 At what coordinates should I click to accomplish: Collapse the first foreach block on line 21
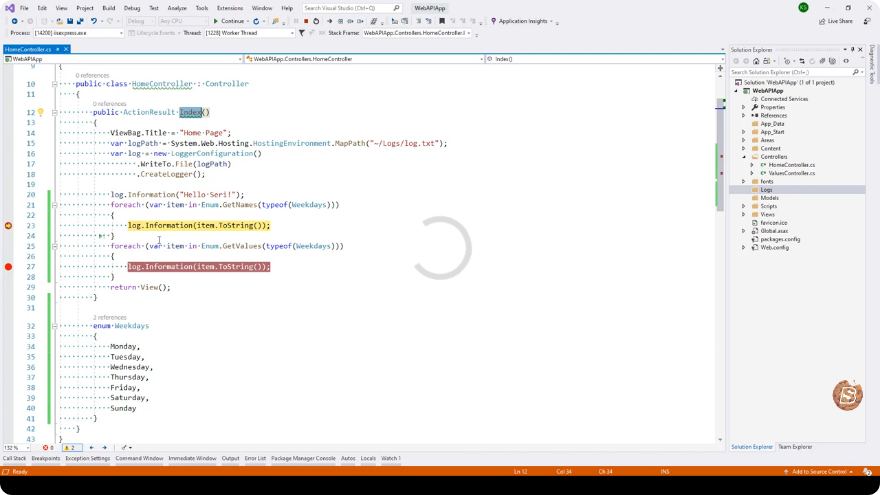click(54, 205)
